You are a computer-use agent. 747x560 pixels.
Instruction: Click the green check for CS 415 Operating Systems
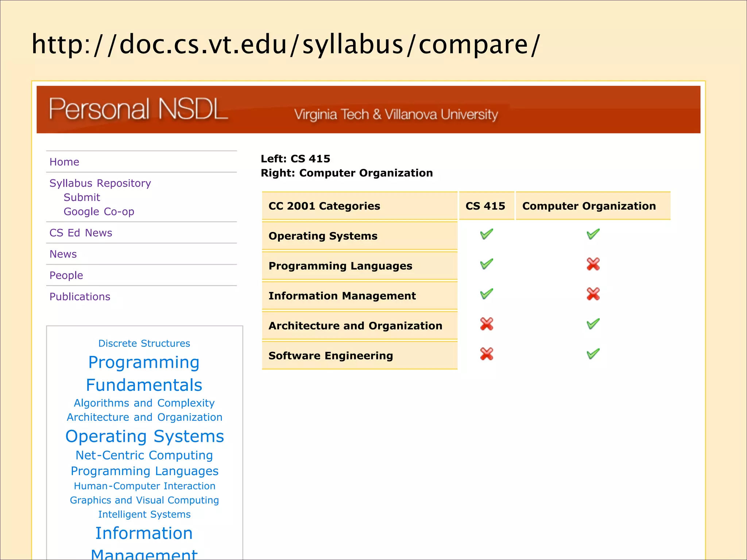487,234
